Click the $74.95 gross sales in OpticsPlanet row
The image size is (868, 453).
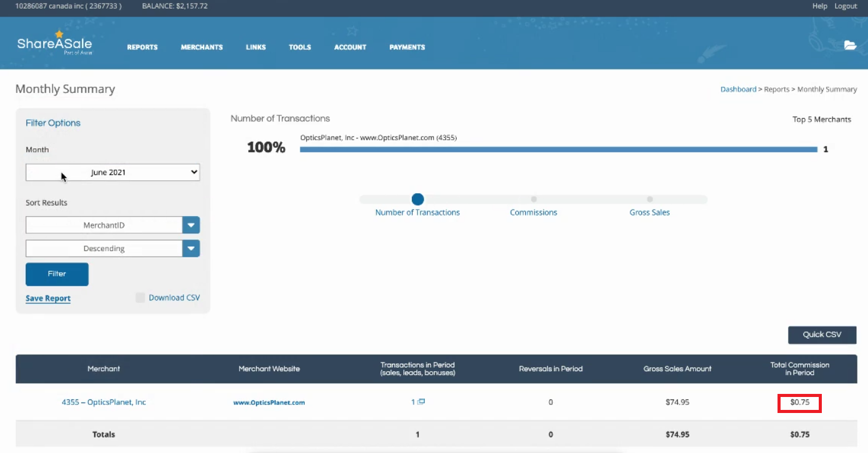[677, 403]
